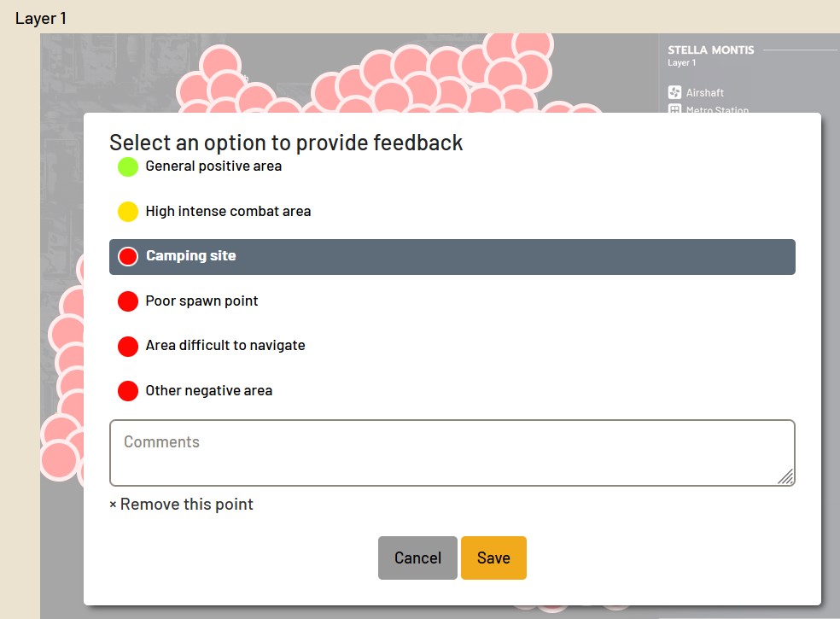Click the "Remove this point" link text

click(x=186, y=505)
